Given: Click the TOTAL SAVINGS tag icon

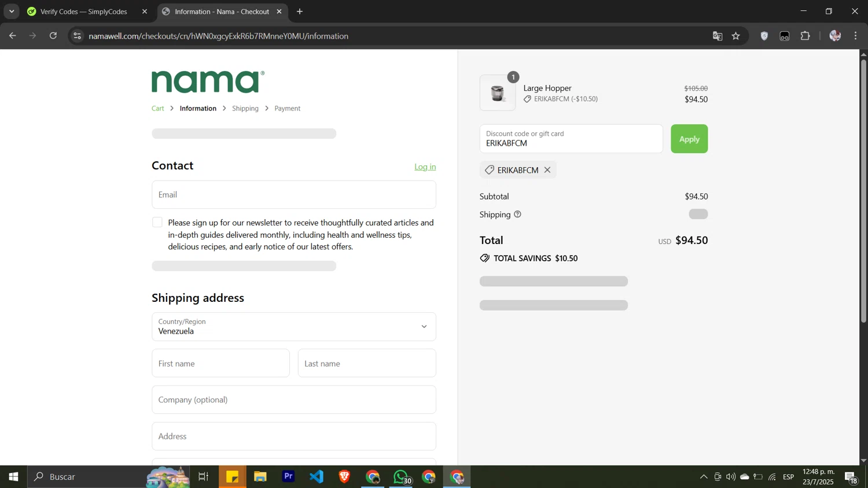Looking at the screenshot, I should [485, 258].
